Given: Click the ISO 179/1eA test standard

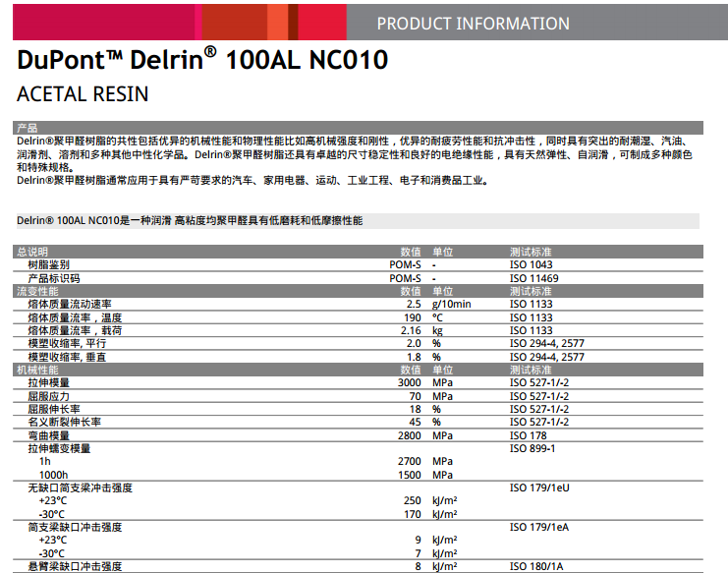Looking at the screenshot, I should pyautogui.click(x=539, y=528).
